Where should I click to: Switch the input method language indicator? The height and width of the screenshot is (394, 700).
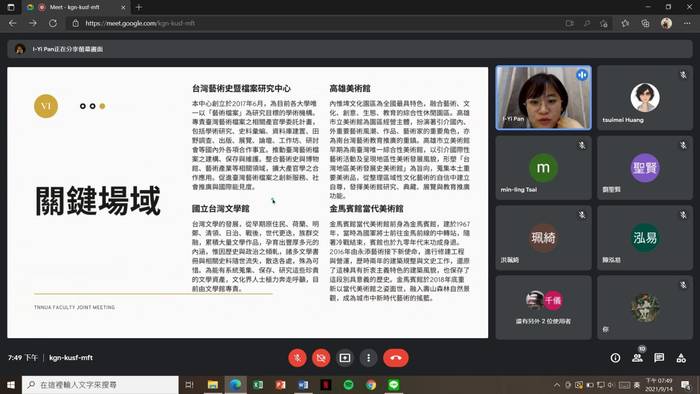(637, 385)
